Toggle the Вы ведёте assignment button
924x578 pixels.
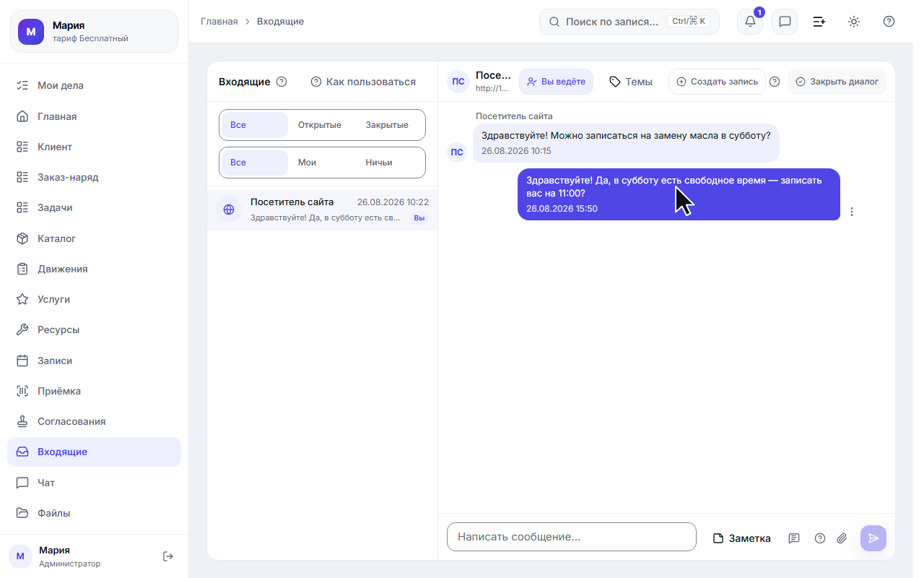tap(556, 82)
